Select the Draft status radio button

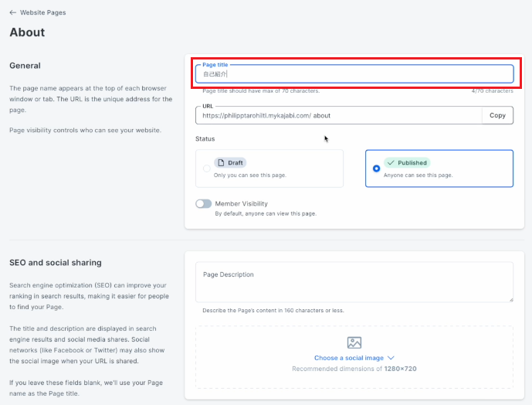click(x=207, y=168)
